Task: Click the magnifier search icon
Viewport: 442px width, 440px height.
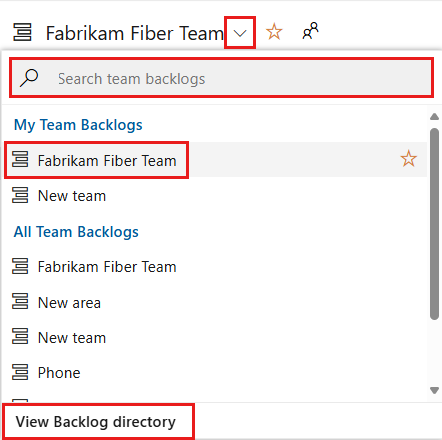Action: click(x=29, y=78)
